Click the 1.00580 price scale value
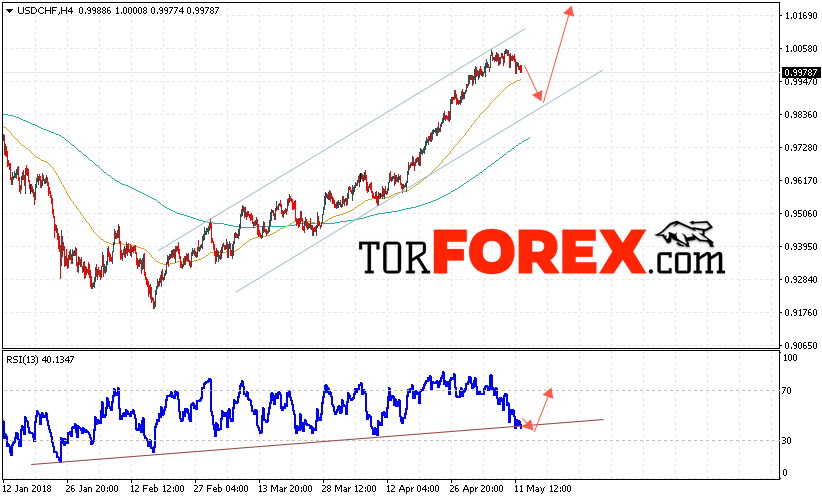This screenshot has width=822, height=500. [x=801, y=49]
